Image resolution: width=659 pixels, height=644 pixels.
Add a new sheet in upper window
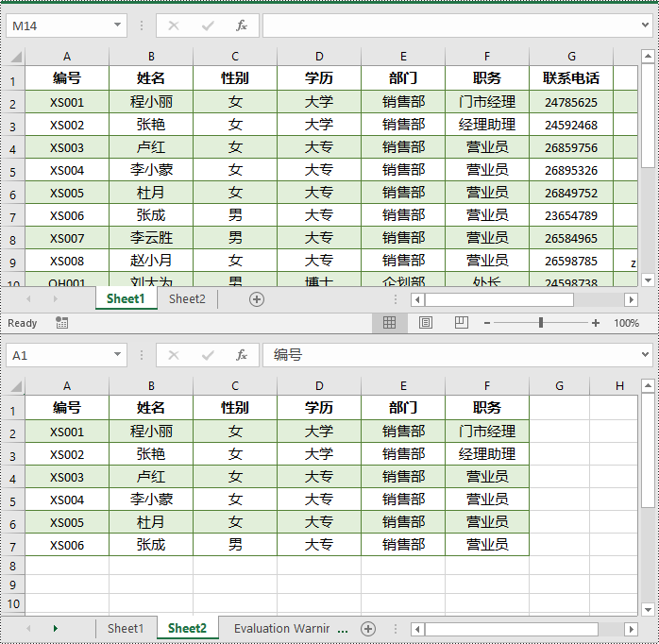(257, 299)
